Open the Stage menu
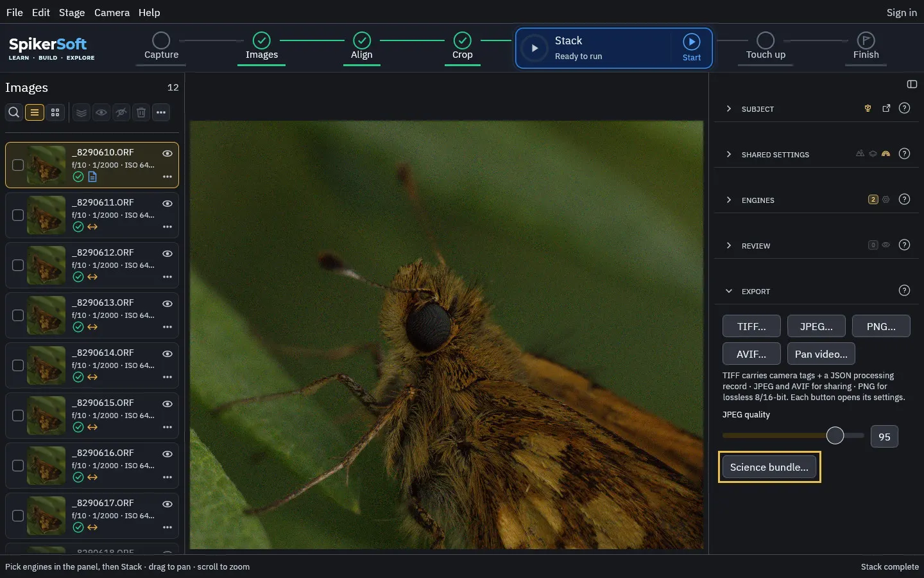This screenshot has height=578, width=924. point(72,12)
